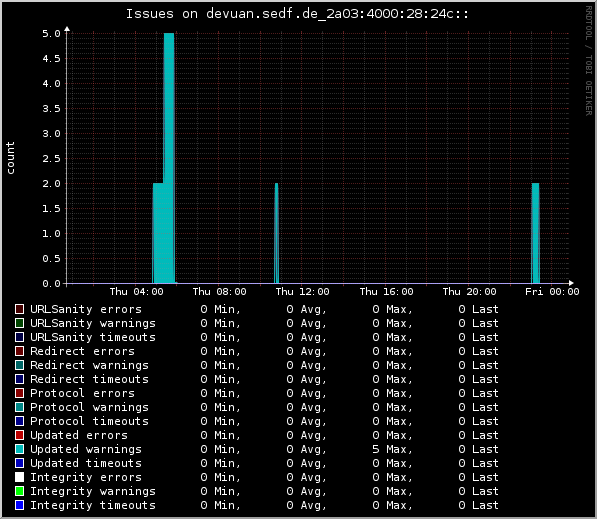
Task: Click the URLSanity warnings green swatch
Action: click(19, 323)
